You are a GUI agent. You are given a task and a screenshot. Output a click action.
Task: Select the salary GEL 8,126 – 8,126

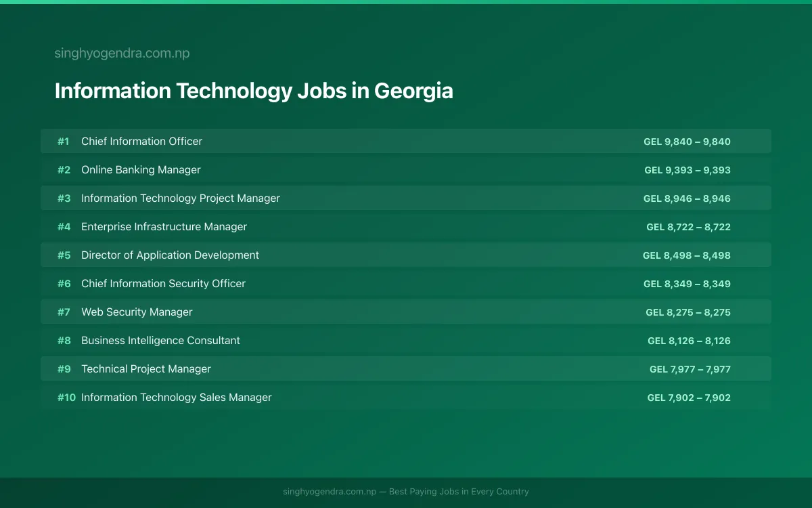pyautogui.click(x=689, y=341)
